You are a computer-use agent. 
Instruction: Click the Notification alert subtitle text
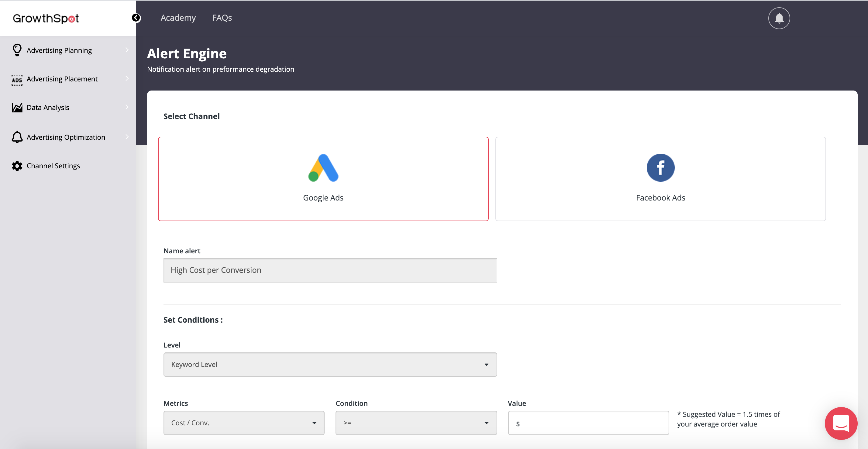221,69
